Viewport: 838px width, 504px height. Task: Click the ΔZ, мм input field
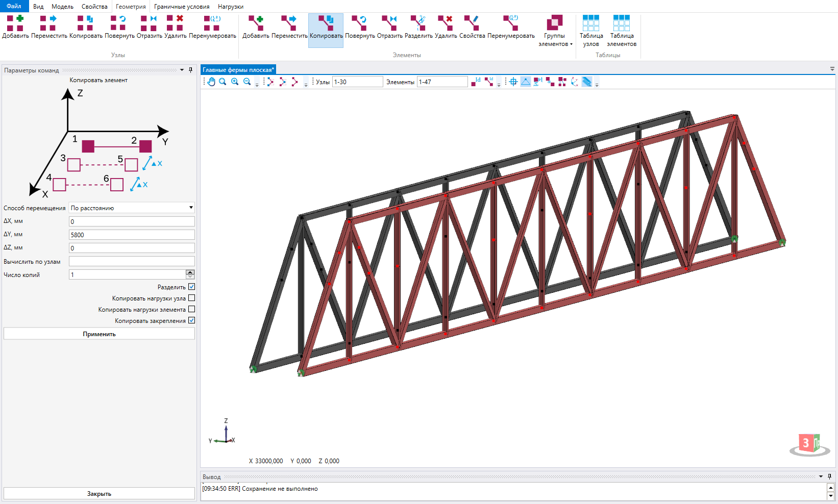132,248
